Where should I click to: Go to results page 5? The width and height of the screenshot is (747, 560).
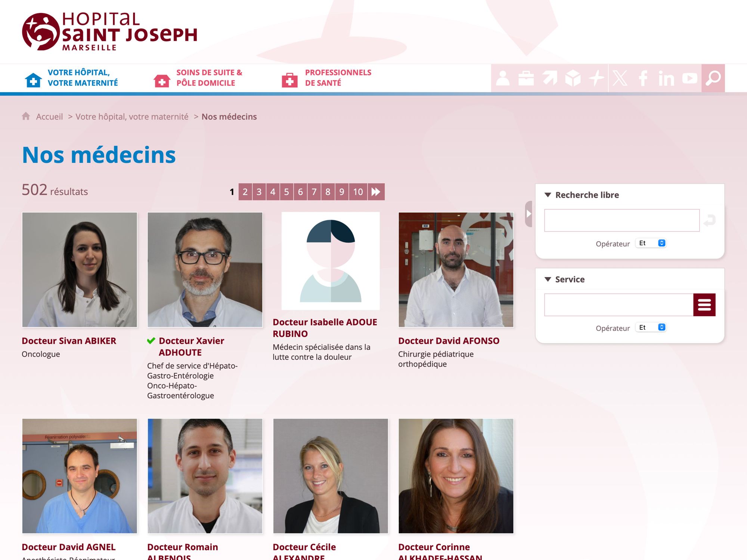[286, 192]
